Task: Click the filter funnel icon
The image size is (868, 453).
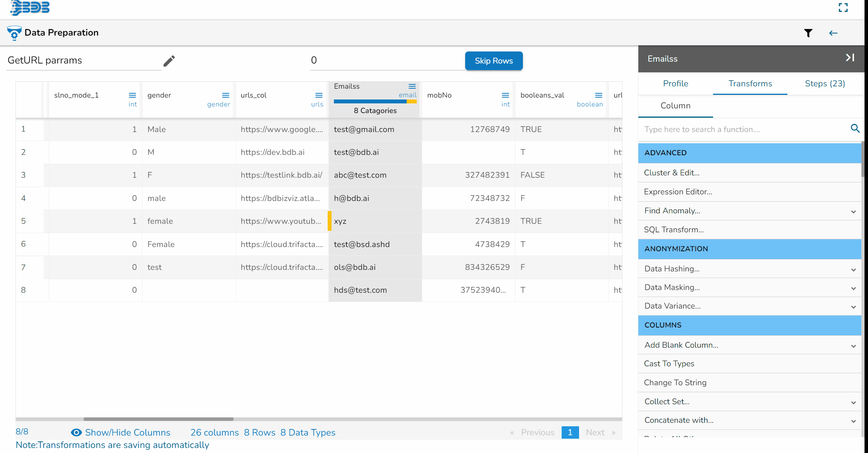Action: (x=808, y=33)
